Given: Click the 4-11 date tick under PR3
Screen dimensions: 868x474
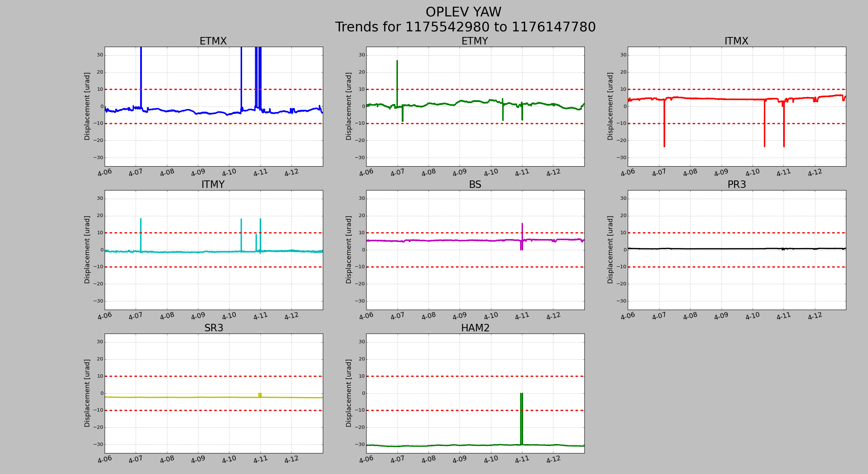Looking at the screenshot, I should [784, 316].
